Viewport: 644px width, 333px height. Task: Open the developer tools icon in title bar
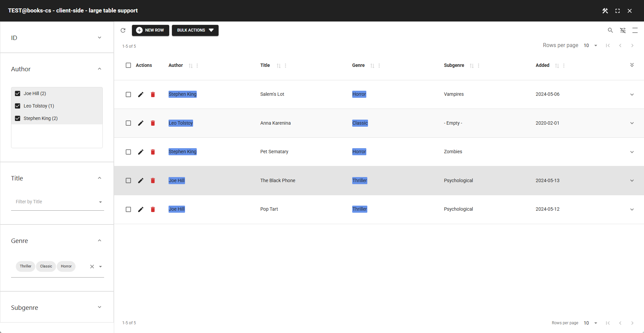click(605, 10)
